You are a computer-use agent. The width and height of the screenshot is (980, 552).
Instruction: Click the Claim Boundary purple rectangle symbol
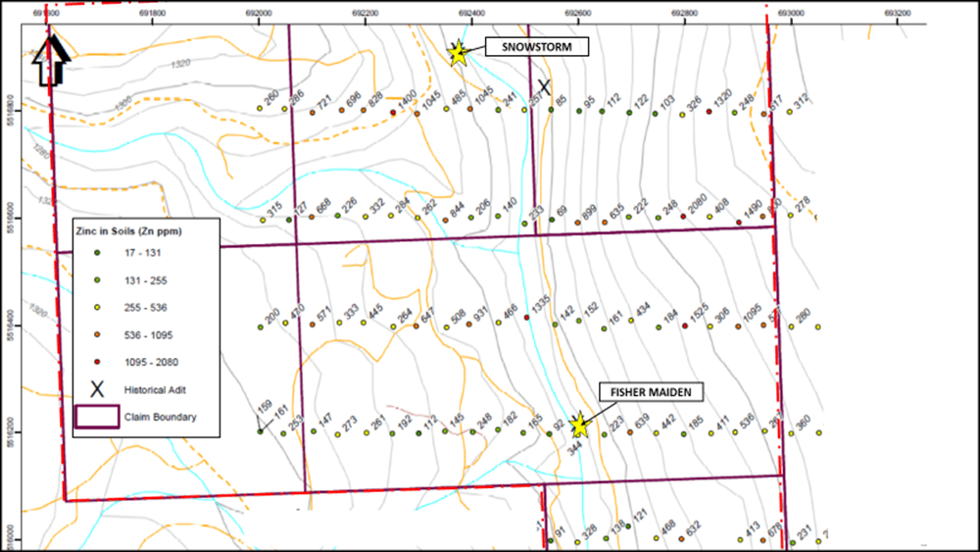(x=96, y=417)
